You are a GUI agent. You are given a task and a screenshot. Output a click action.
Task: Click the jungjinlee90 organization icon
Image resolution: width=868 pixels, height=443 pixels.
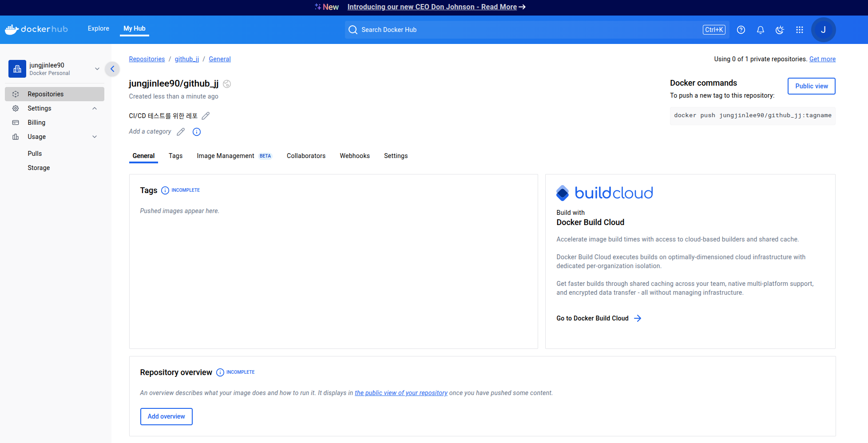[17, 69]
